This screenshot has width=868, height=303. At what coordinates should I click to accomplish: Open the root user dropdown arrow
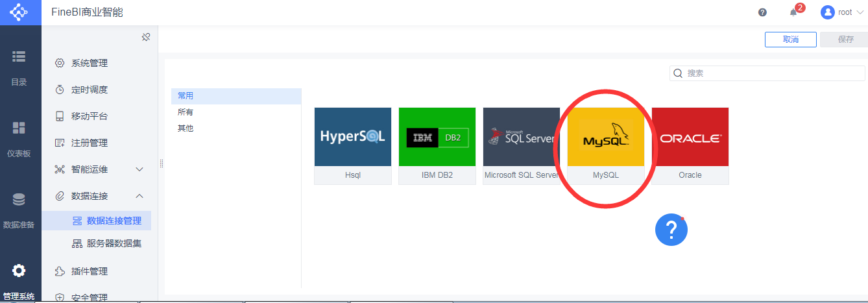tap(860, 12)
